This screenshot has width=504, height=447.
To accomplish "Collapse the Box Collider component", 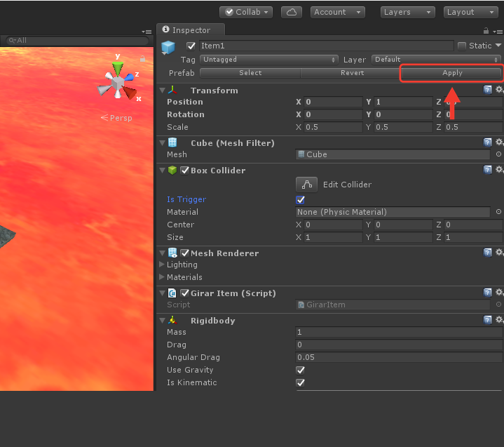I will pos(163,171).
